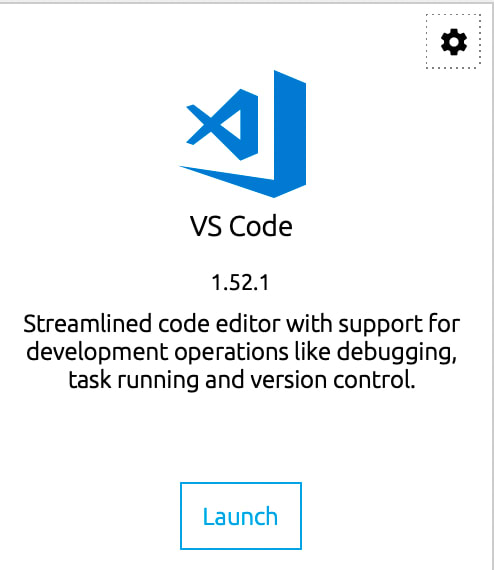Click the Launch label text

(240, 516)
